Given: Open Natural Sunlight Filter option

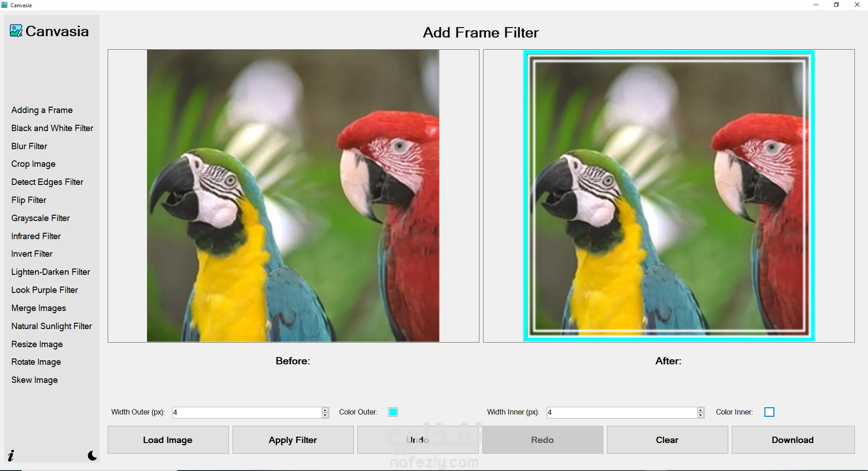Looking at the screenshot, I should [x=52, y=326].
